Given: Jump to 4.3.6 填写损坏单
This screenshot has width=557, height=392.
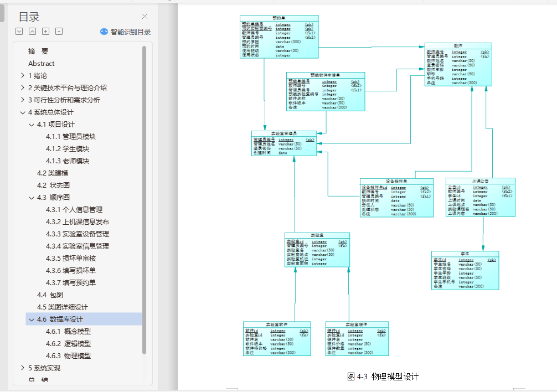Looking at the screenshot, I should pos(71,270).
